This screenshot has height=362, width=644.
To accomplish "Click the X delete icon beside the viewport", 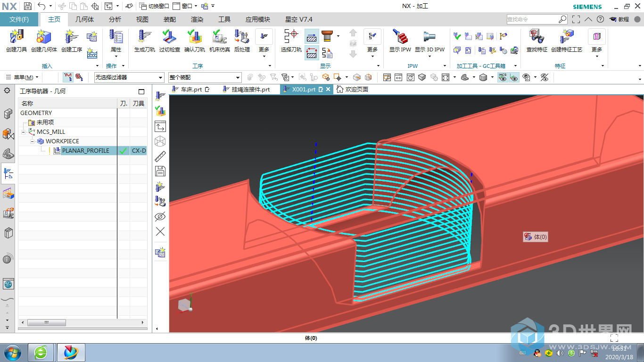I will pos(160,231).
